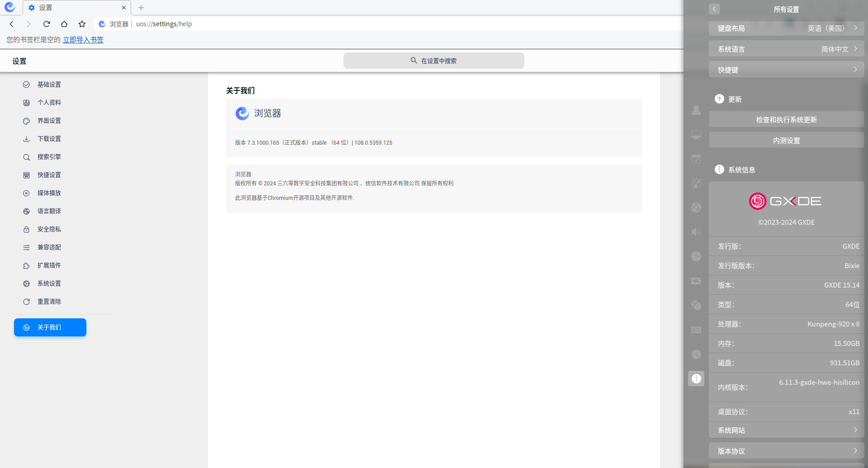Open date and time clock icon
The width and height of the screenshot is (868, 468).
pos(696,256)
